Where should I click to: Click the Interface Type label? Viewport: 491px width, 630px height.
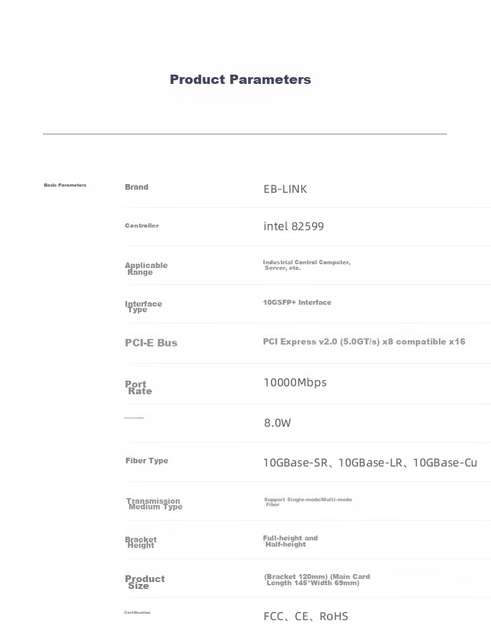click(x=143, y=306)
